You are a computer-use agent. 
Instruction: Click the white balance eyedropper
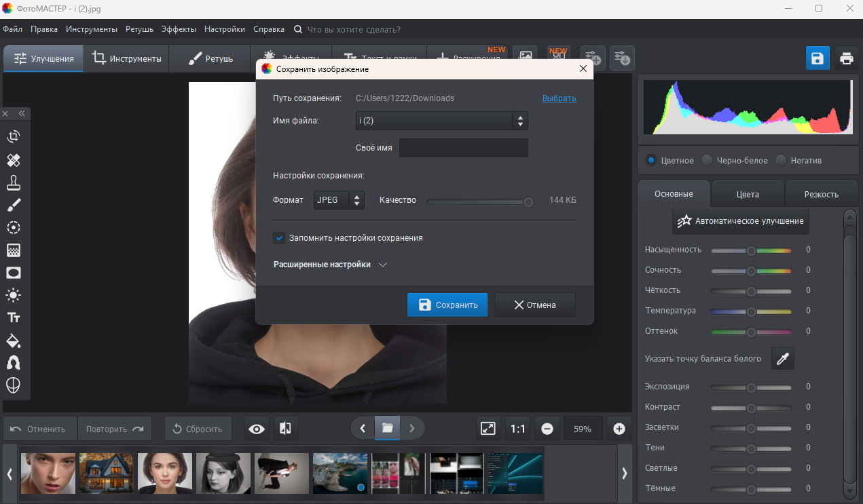[x=783, y=359]
